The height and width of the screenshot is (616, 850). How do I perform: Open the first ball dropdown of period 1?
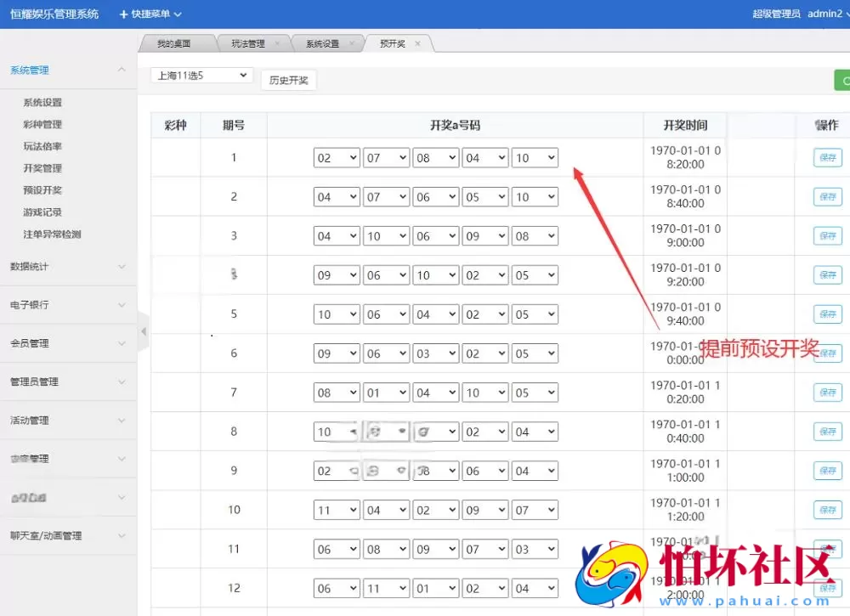point(337,157)
